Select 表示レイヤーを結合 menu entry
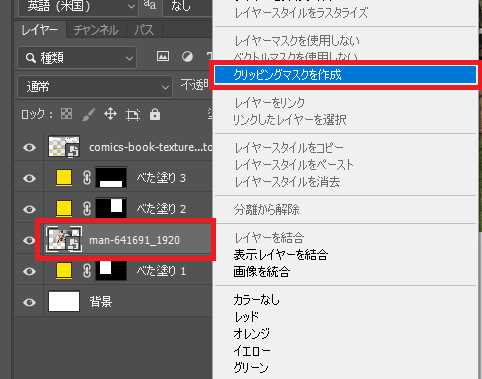 (281, 255)
